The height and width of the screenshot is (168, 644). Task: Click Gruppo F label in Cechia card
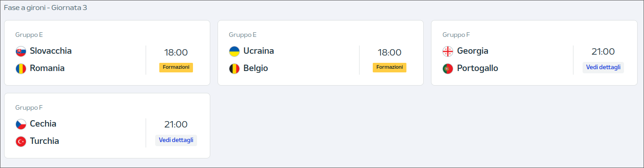pyautogui.click(x=29, y=107)
